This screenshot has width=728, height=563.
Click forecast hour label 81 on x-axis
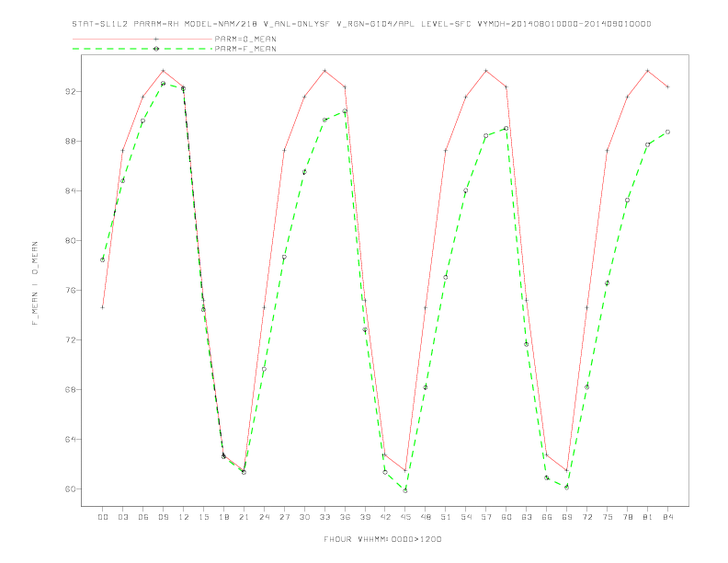click(648, 517)
